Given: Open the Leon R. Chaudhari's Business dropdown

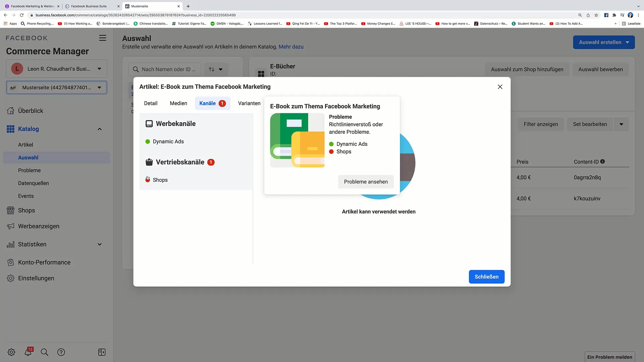Looking at the screenshot, I should [x=57, y=69].
